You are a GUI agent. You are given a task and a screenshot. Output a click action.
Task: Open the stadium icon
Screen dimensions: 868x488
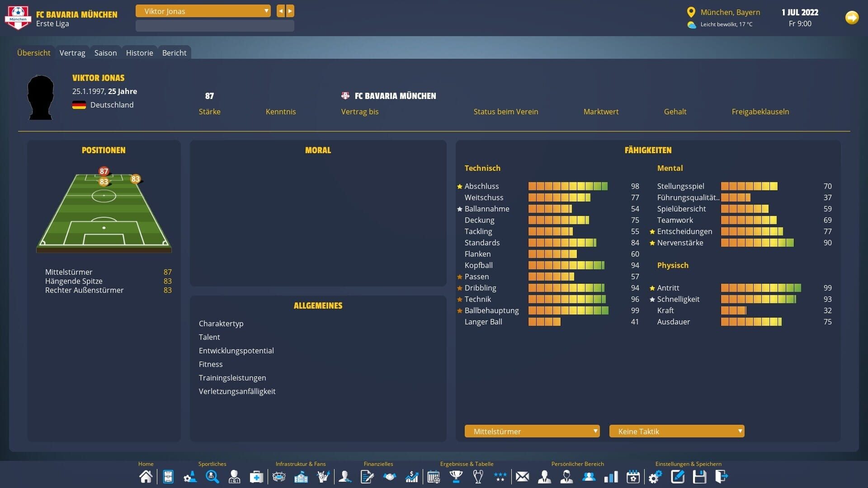pos(279,477)
